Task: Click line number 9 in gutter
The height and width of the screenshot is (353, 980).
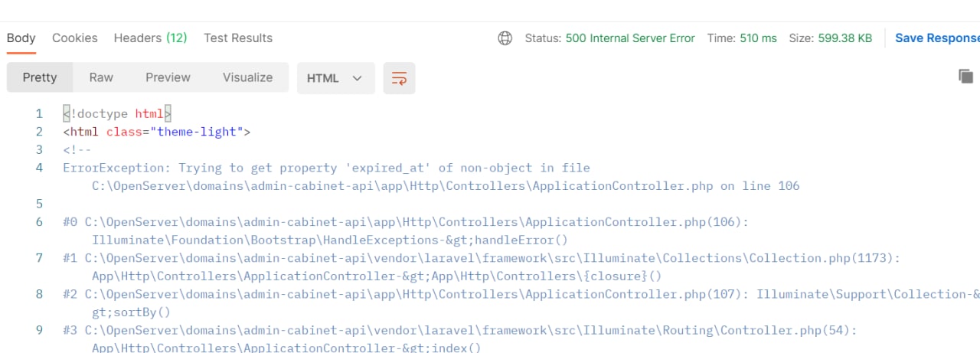Action: (x=39, y=330)
